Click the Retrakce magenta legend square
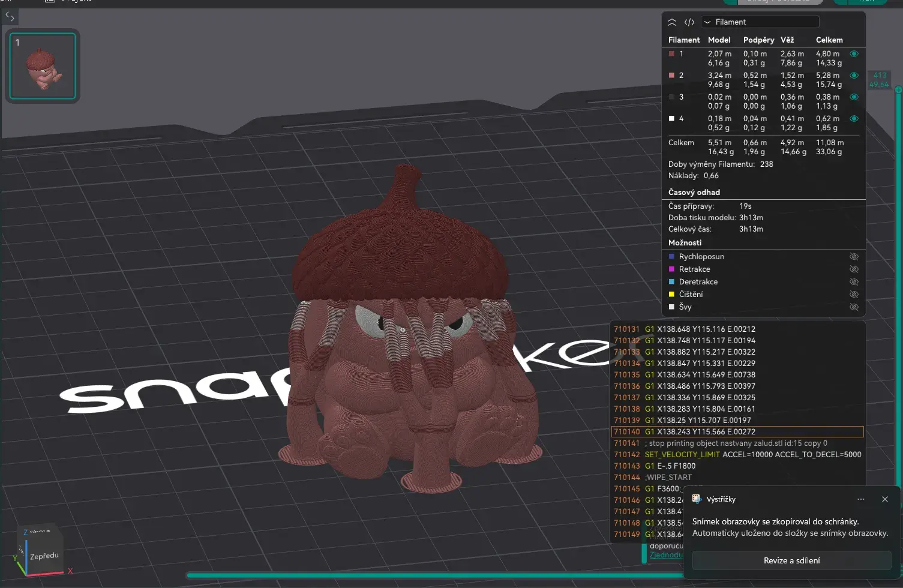The width and height of the screenshot is (903, 588). 671,269
